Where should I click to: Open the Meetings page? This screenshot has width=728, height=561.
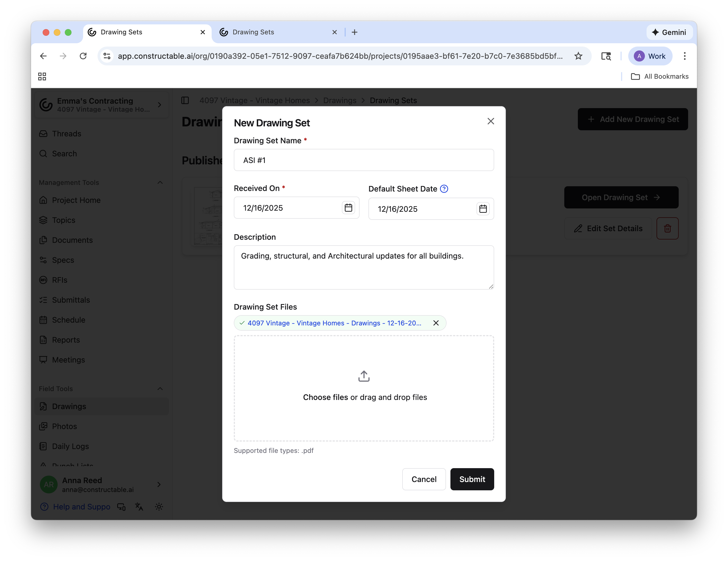102,360
